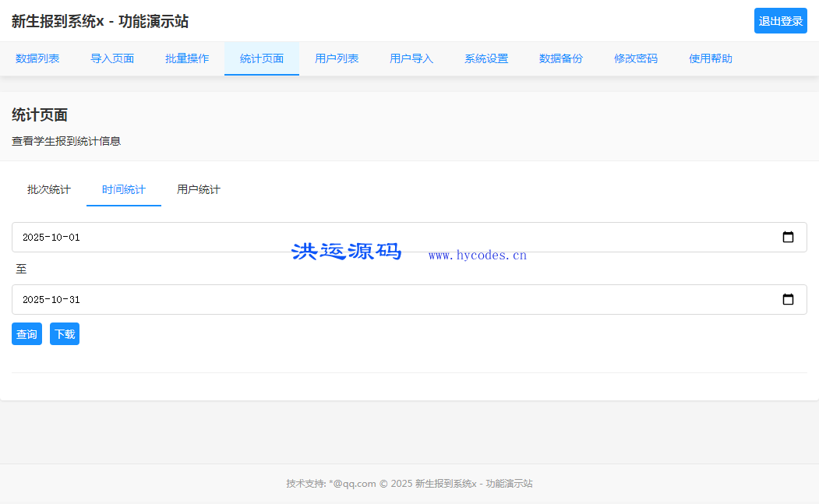Open the 修改密码 page
Image resolution: width=819 pixels, height=504 pixels.
pos(636,58)
